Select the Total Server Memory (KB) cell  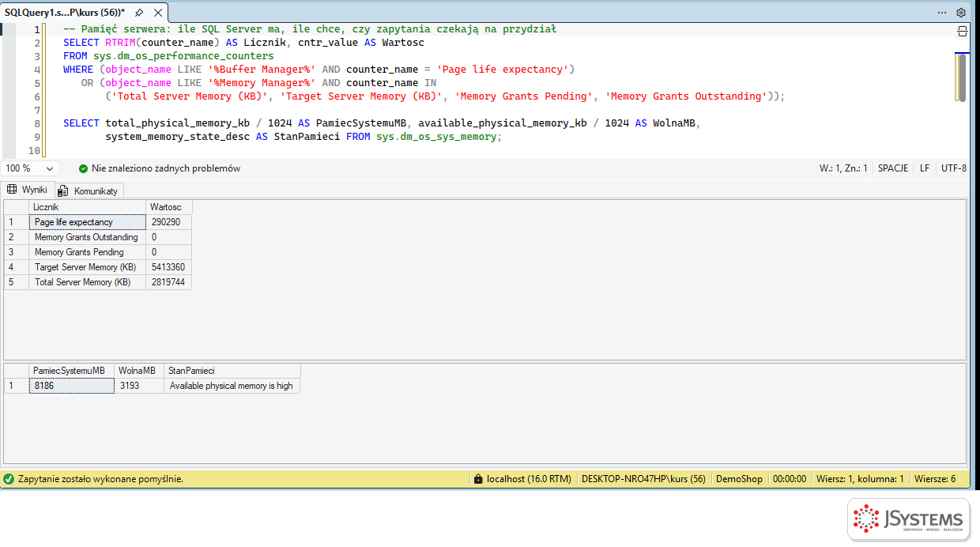(87, 282)
